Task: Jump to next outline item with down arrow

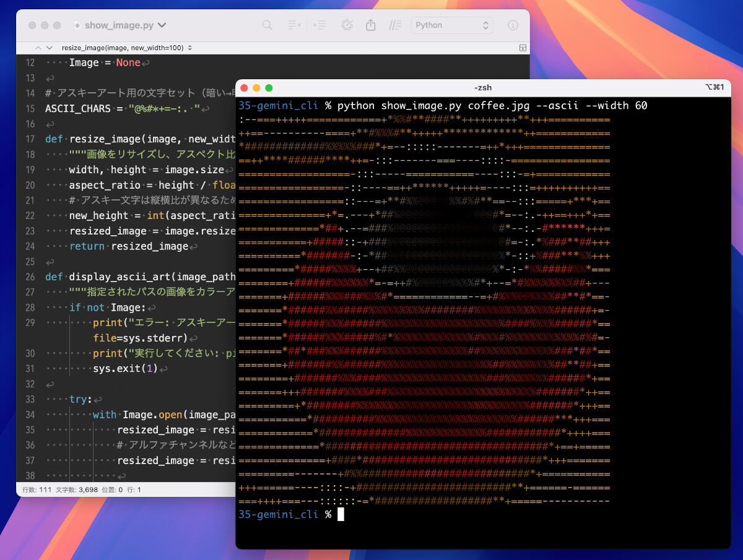Action: click(x=50, y=48)
